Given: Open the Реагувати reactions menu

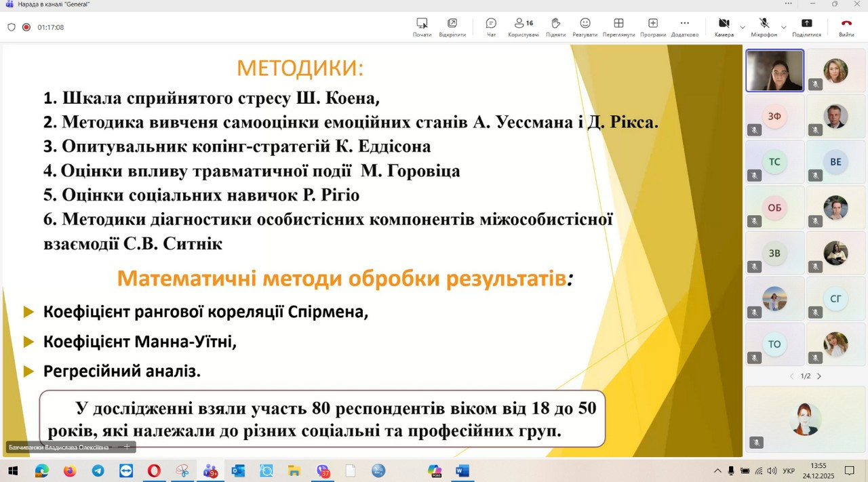Looking at the screenshot, I should pyautogui.click(x=585, y=26).
